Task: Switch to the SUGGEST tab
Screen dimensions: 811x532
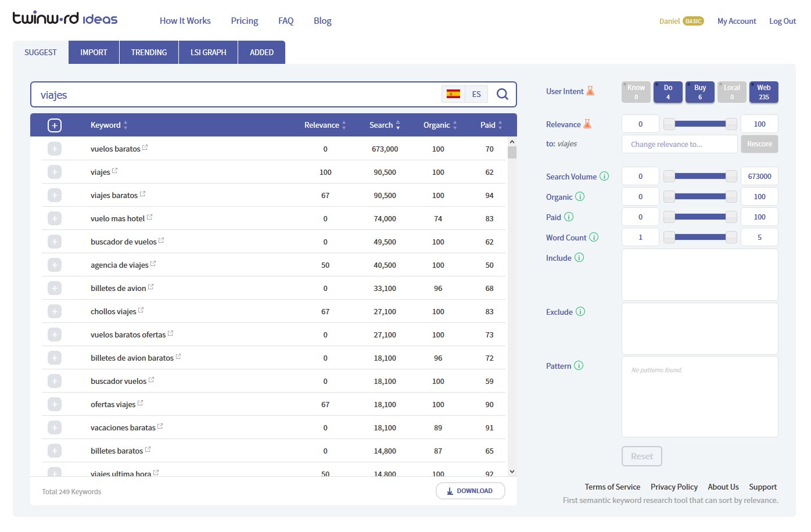Action: coord(41,52)
